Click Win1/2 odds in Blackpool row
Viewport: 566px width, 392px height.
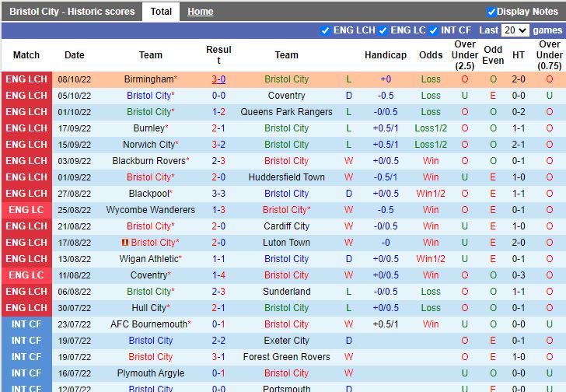click(x=431, y=194)
